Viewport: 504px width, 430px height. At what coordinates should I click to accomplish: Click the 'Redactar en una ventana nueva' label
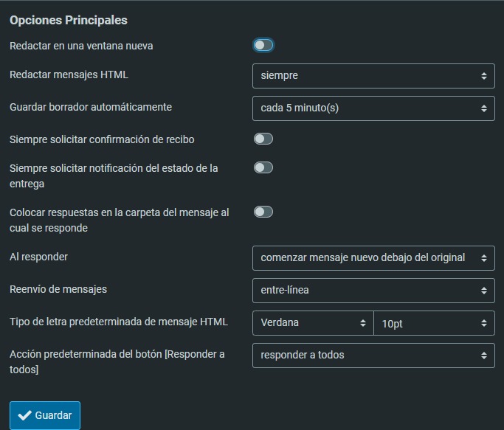[x=81, y=46]
